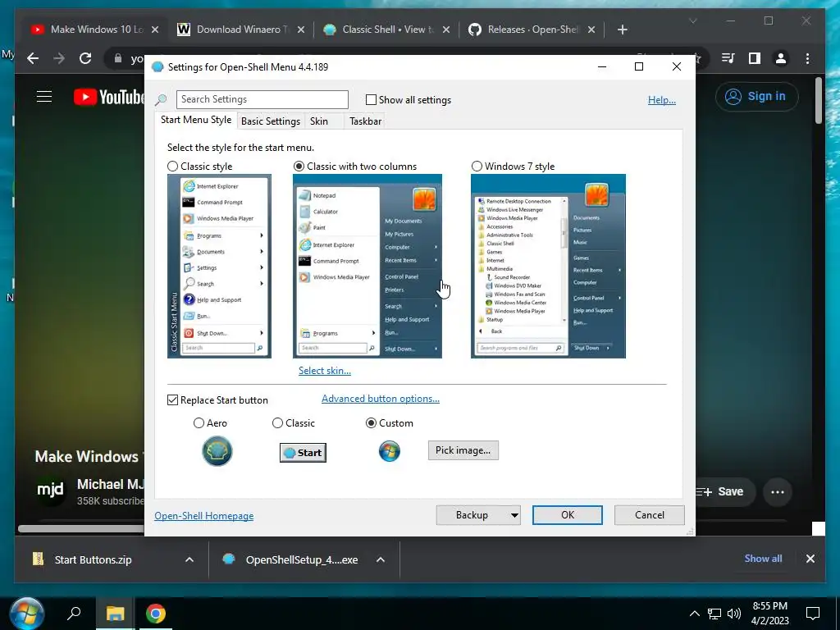Open Google Chrome taskbar icon
This screenshot has height=630, width=840.
click(x=155, y=614)
